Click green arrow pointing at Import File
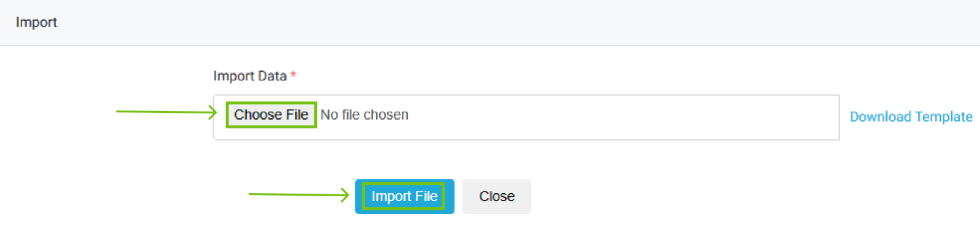Viewport: 980px width, 246px height. (x=298, y=194)
